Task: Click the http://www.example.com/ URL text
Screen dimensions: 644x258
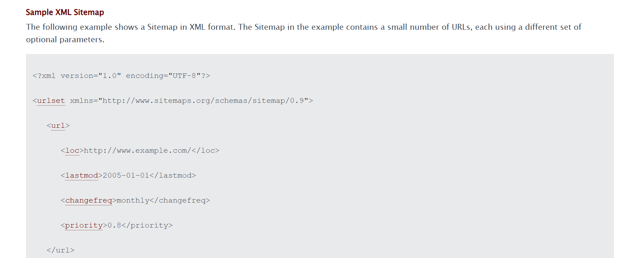Action: click(137, 151)
